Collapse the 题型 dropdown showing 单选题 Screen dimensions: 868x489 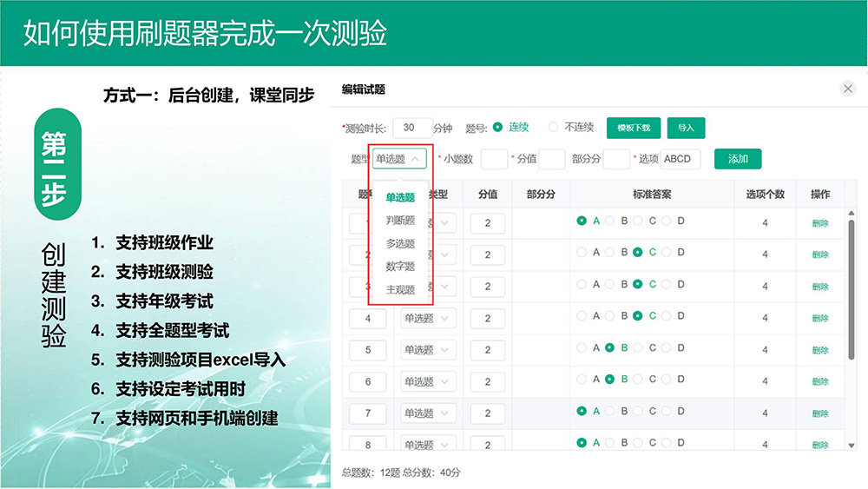tap(400, 159)
